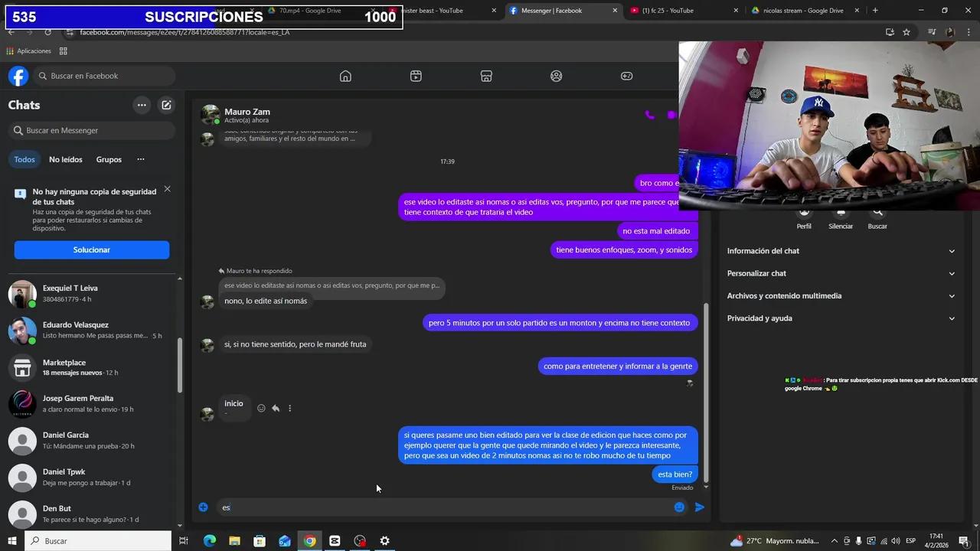Open the Gaming controller icon in navigation

(626, 76)
